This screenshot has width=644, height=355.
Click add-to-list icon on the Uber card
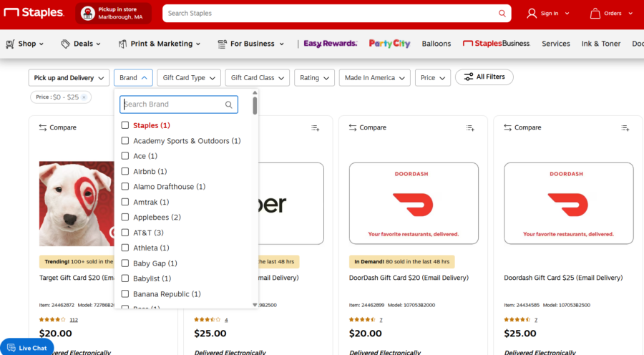click(315, 128)
